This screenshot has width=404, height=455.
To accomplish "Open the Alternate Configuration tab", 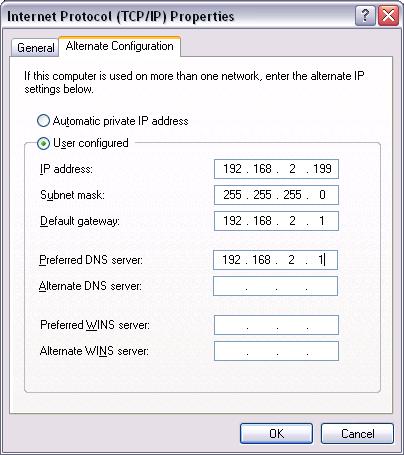I will (120, 46).
